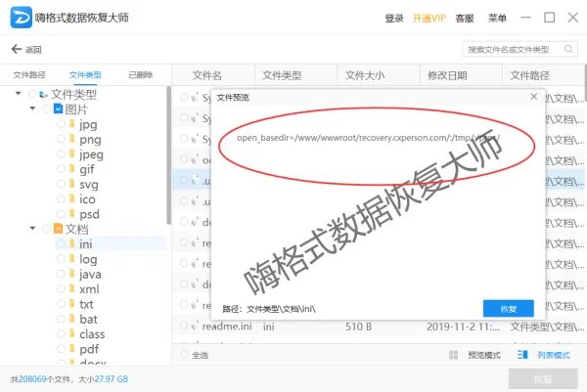Check the jpeg type checkbox
This screenshot has height=392, width=587.
click(61, 153)
